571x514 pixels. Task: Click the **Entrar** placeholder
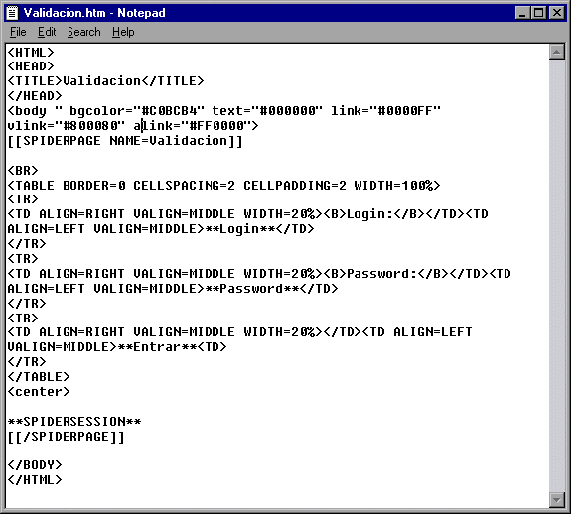[x=158, y=346]
